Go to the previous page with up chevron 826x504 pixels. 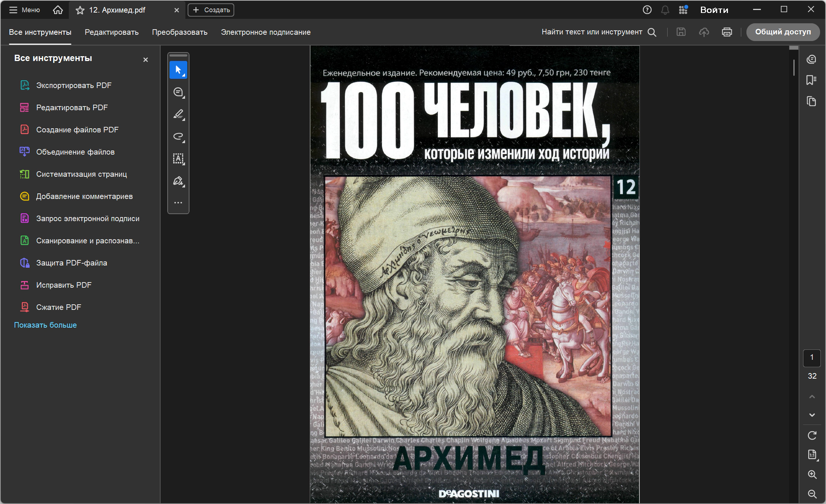tap(812, 397)
